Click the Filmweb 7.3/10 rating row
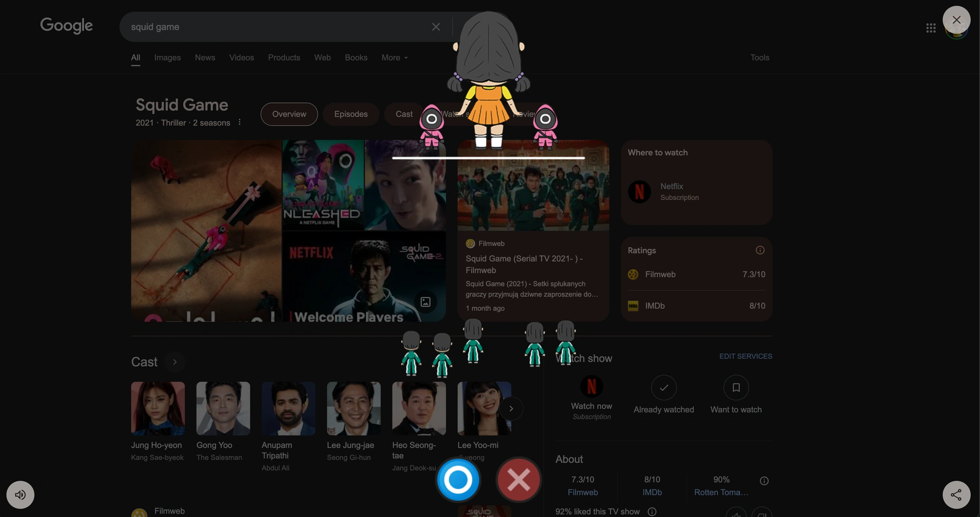Viewport: 980px width, 517px height. tap(696, 274)
